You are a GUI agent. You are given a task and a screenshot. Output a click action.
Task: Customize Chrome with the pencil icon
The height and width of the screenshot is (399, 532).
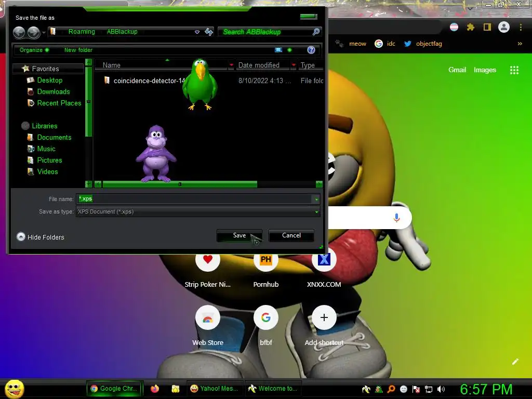(515, 362)
